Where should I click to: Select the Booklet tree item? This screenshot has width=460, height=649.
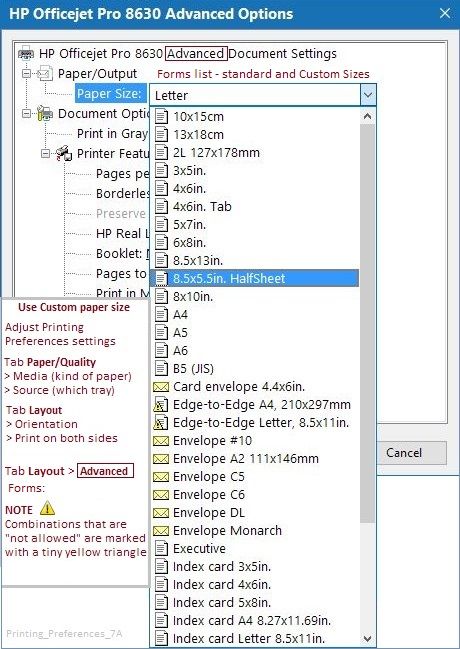(123, 253)
